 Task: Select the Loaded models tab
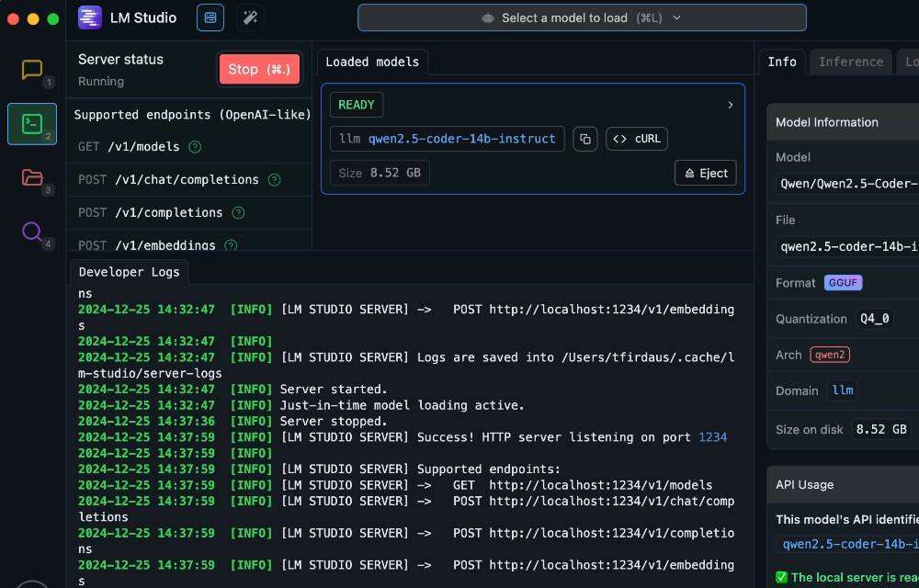point(372,62)
